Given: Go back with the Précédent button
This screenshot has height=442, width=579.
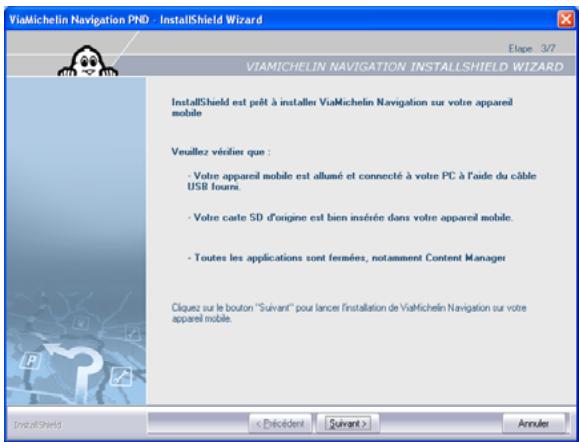Looking at the screenshot, I should (x=280, y=423).
